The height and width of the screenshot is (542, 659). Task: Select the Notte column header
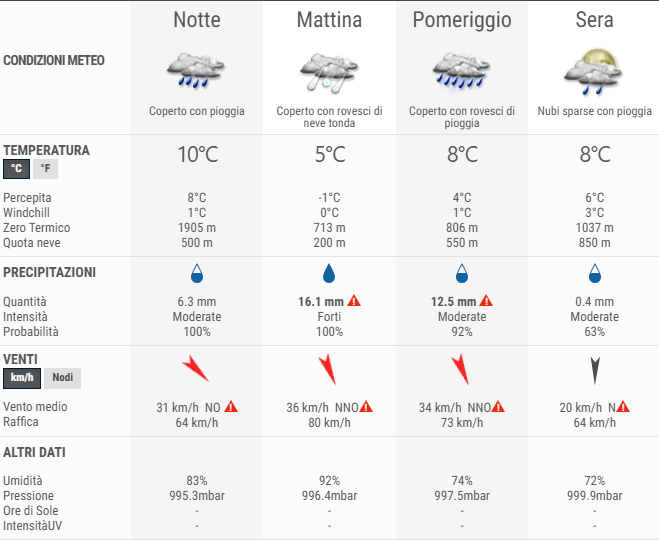[x=197, y=20]
